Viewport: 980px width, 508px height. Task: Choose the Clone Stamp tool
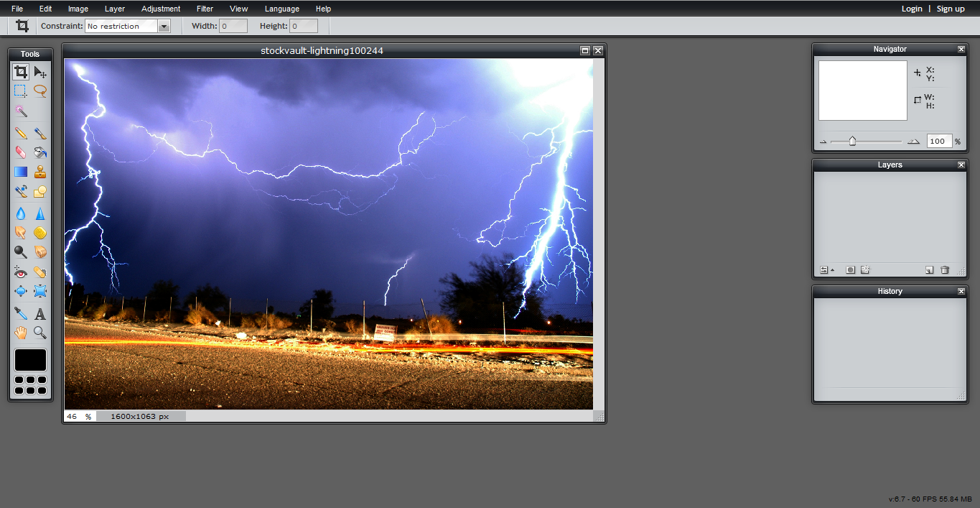pyautogui.click(x=40, y=171)
